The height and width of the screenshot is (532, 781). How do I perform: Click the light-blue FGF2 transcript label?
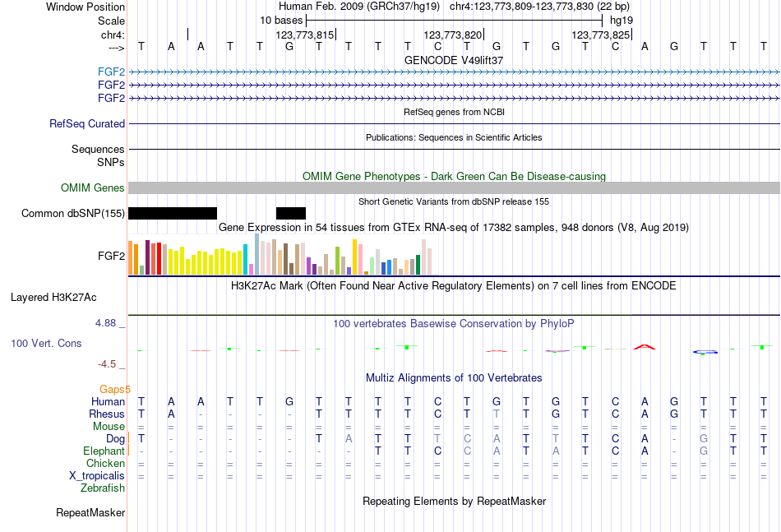point(111,72)
